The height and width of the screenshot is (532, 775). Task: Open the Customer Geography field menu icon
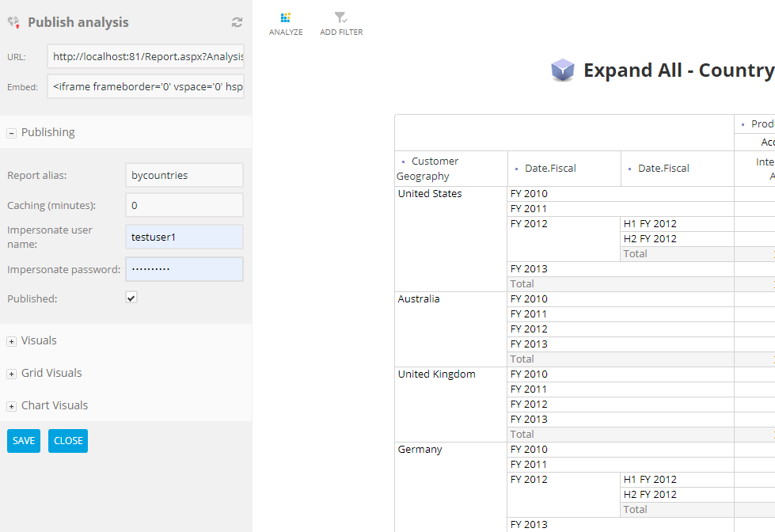pos(404,161)
